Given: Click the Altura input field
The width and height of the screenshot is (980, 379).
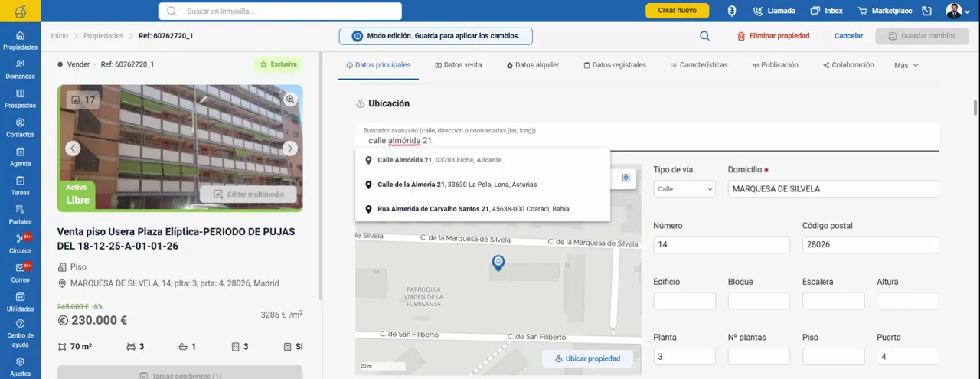Looking at the screenshot, I should [907, 301].
